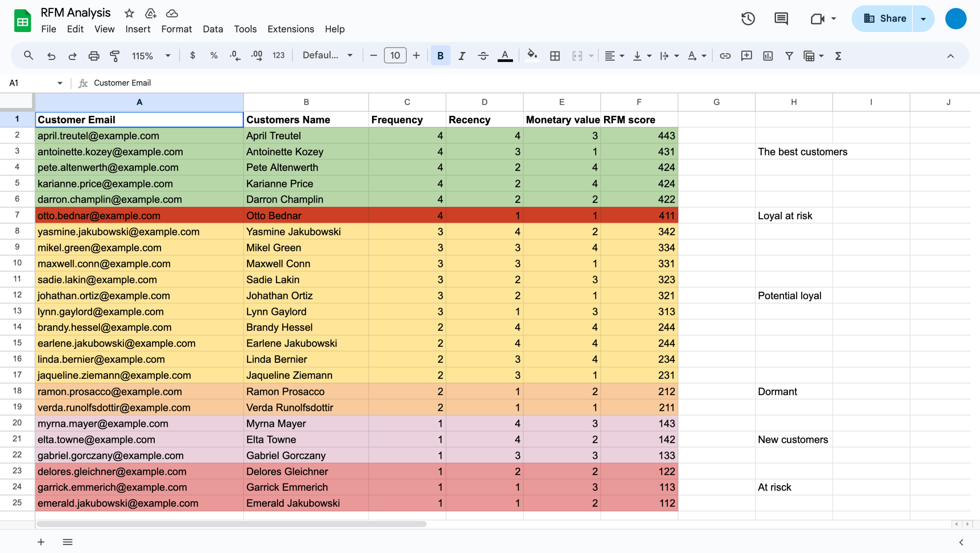Click the borders icon
Viewport: 980px width, 553px height.
coord(555,56)
